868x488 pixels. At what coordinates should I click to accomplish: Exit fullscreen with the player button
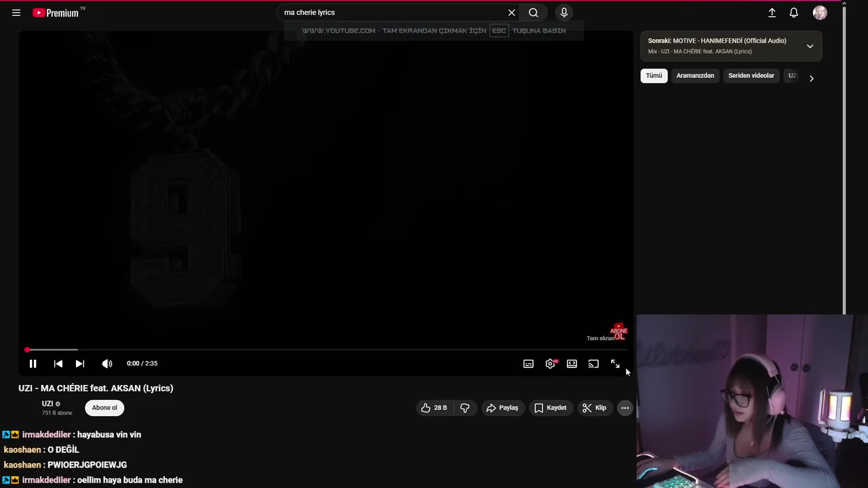tap(615, 364)
